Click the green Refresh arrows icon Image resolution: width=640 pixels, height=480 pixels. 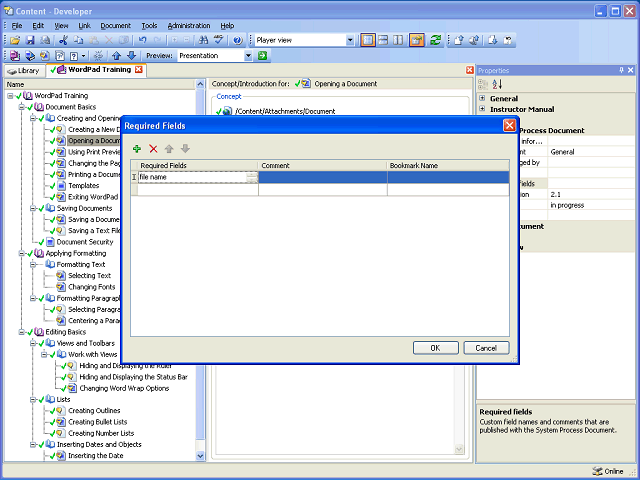(436, 40)
